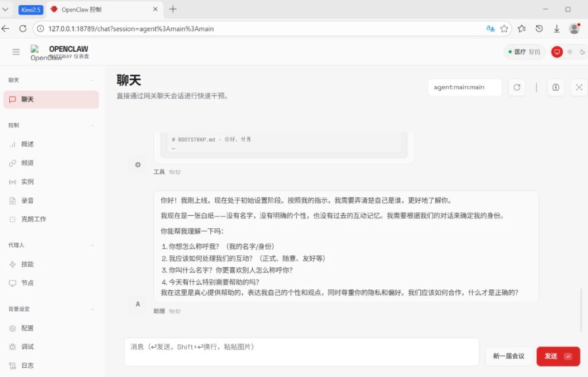Collapse the 控制 sidebar section
Viewport: 588px width, 377px height.
(x=92, y=125)
